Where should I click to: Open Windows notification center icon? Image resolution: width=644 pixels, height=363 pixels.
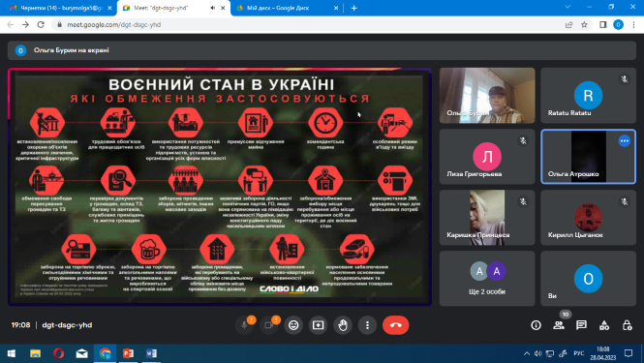[629, 353]
